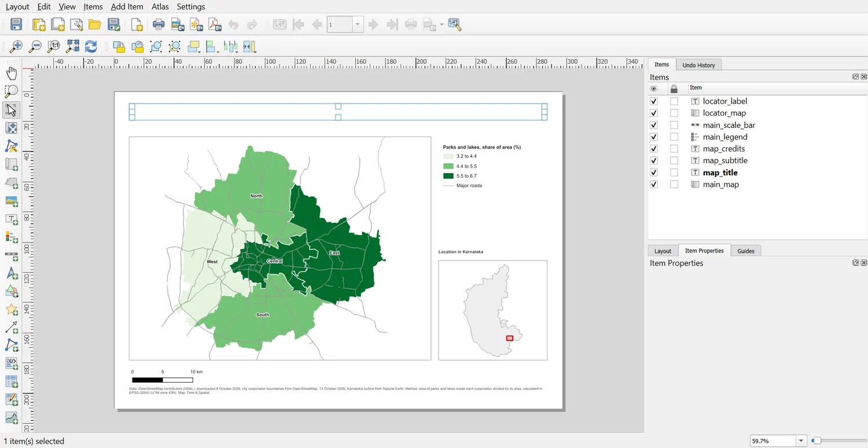Click Export as PDF icon

pyautogui.click(x=215, y=24)
